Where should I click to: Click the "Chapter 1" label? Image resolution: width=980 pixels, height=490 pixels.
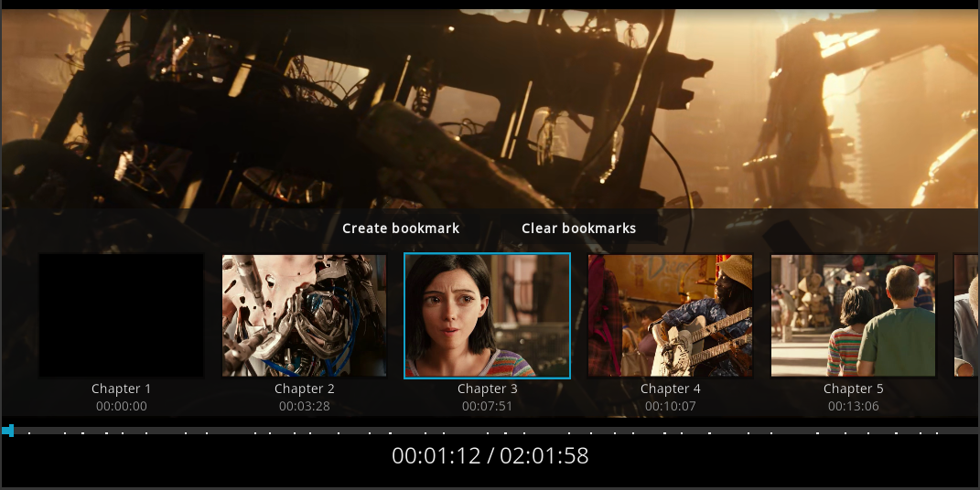[x=122, y=389]
